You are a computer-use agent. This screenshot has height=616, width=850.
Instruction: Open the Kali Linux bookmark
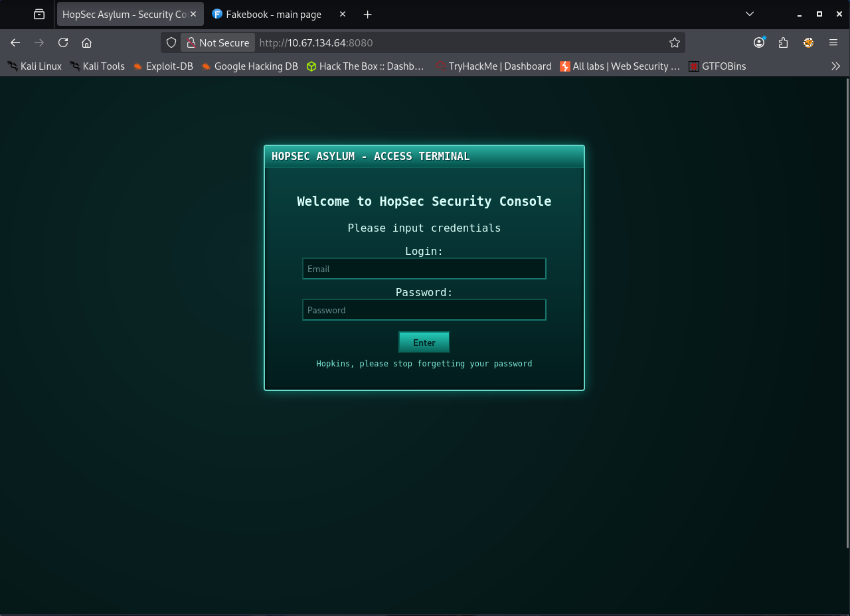point(34,66)
